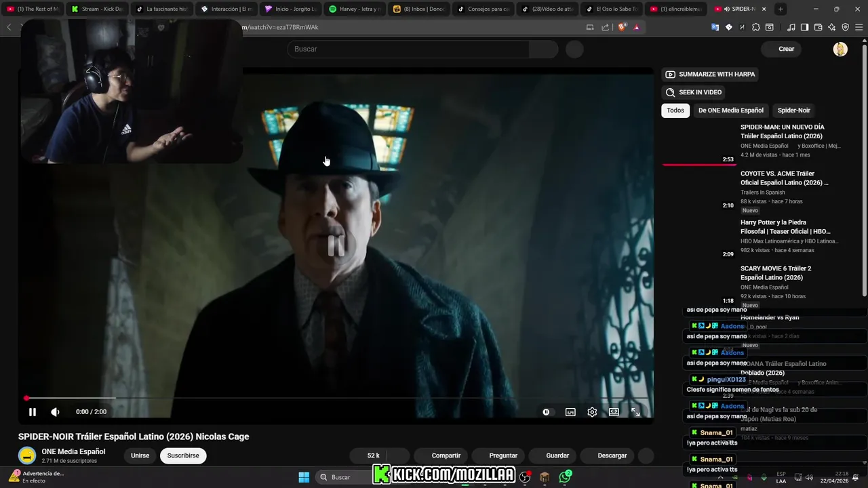Click the Unirse button
The image size is (868, 488).
(140, 455)
